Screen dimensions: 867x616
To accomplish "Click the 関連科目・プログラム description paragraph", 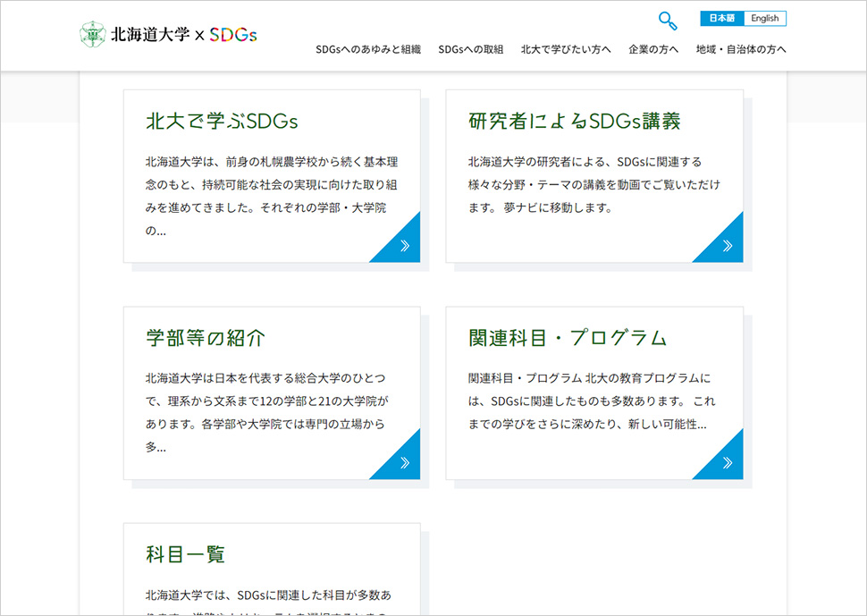I will click(592, 401).
